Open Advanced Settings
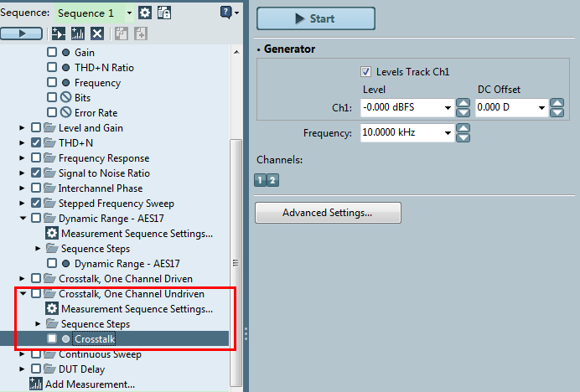Image resolution: width=580 pixels, height=392 pixels. 328,213
